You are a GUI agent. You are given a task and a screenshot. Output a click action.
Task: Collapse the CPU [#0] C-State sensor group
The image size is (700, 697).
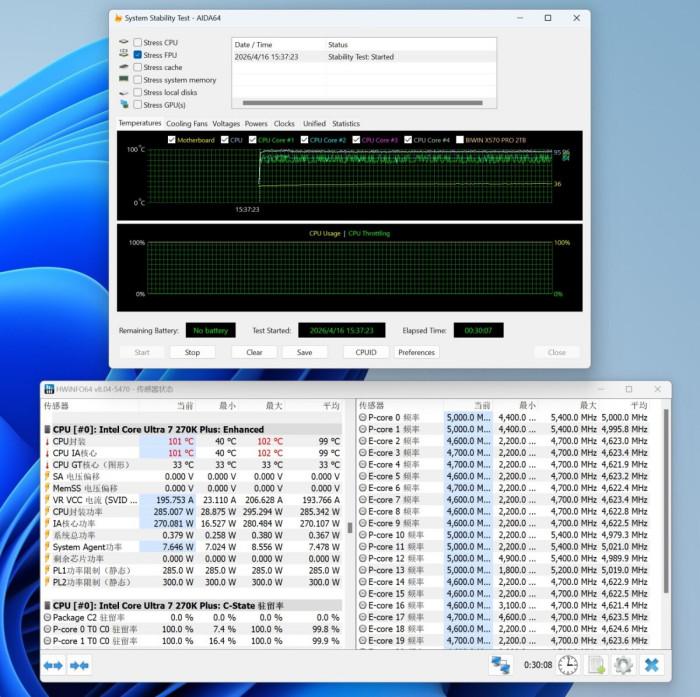click(47, 605)
